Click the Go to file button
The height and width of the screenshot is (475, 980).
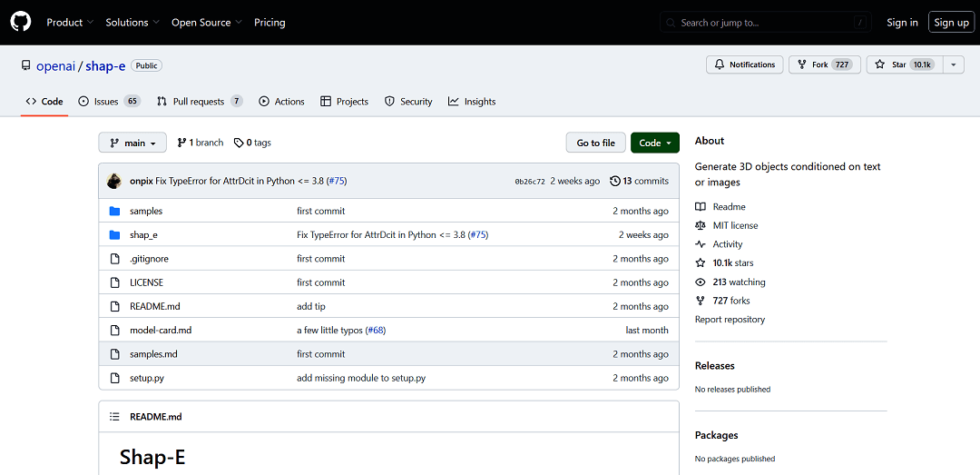tap(595, 143)
